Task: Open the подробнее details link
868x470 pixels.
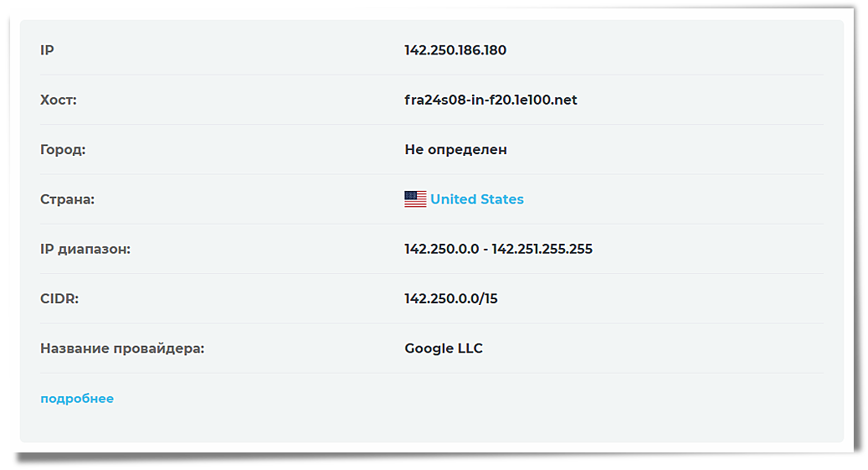Action: pos(77,399)
